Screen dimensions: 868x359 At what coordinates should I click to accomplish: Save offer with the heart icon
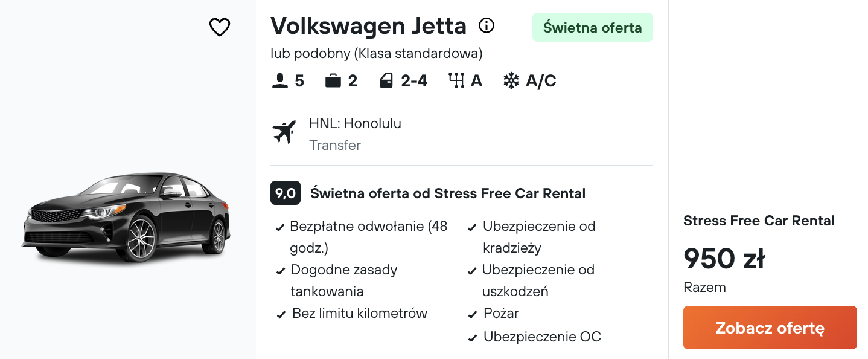click(219, 27)
